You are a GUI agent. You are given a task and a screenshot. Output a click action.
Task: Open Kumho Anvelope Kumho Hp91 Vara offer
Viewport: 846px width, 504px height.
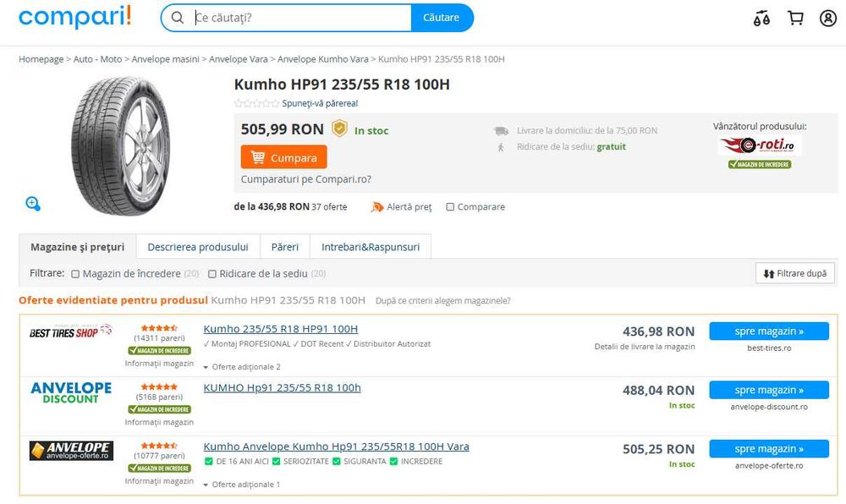coord(336,446)
